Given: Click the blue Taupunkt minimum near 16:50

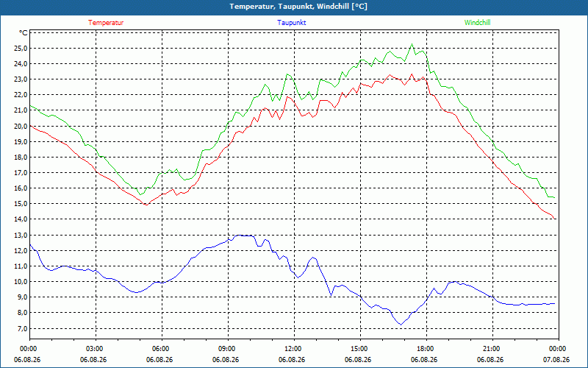Looking at the screenshot, I should [x=401, y=325].
